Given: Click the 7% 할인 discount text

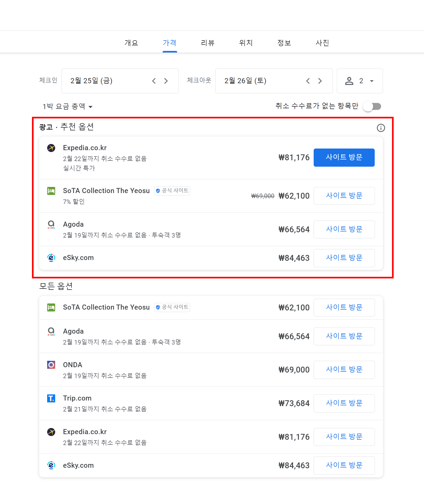Looking at the screenshot, I should 74,202.
